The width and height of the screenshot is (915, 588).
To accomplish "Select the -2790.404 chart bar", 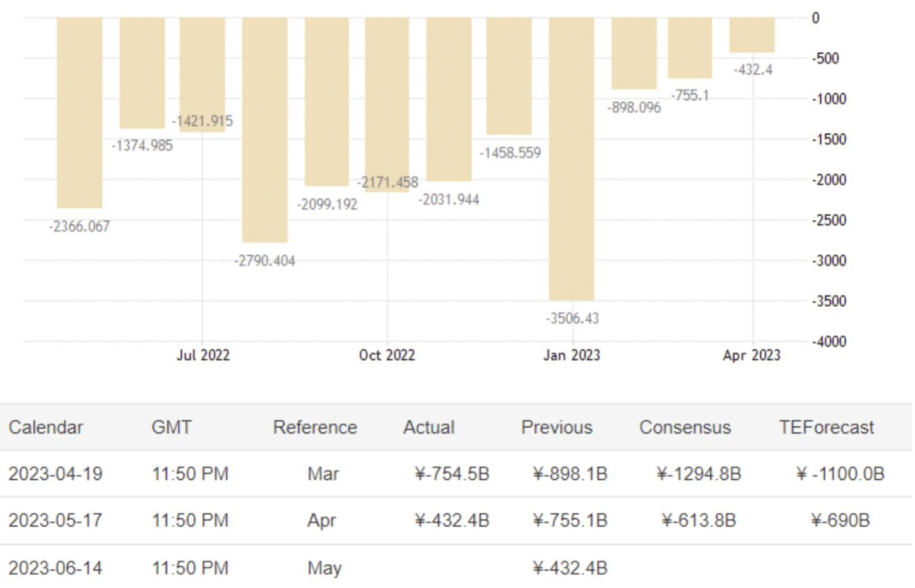I will click(x=265, y=129).
